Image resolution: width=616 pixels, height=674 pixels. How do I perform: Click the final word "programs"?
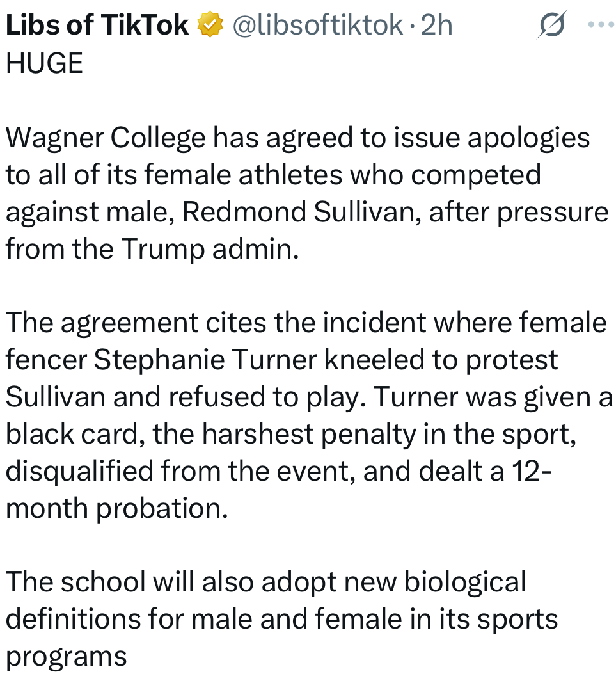tap(67, 656)
